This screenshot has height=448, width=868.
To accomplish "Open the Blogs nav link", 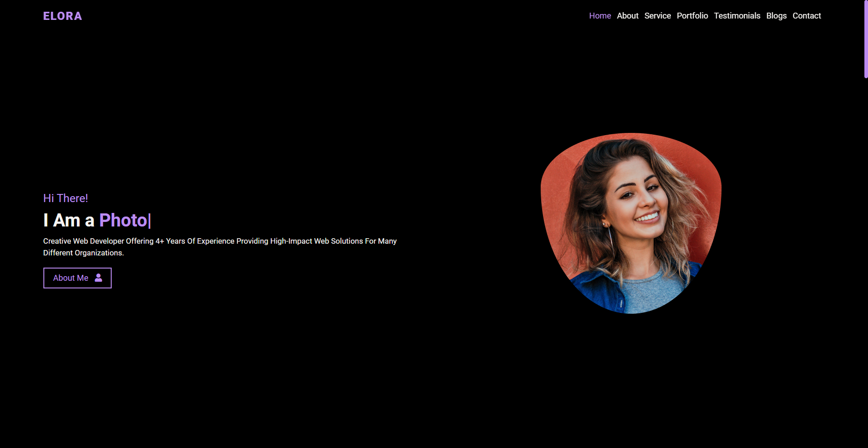I will pyautogui.click(x=776, y=16).
